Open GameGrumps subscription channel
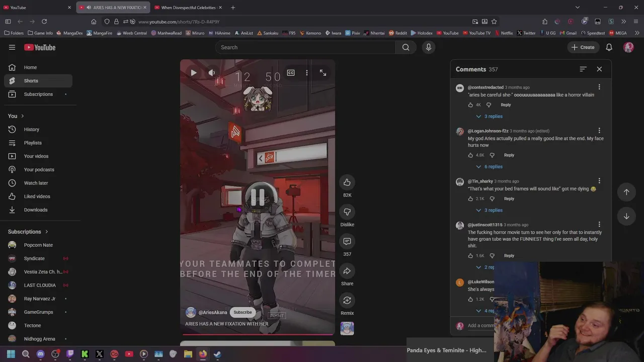Screen dimensions: 644x362 coord(38,312)
